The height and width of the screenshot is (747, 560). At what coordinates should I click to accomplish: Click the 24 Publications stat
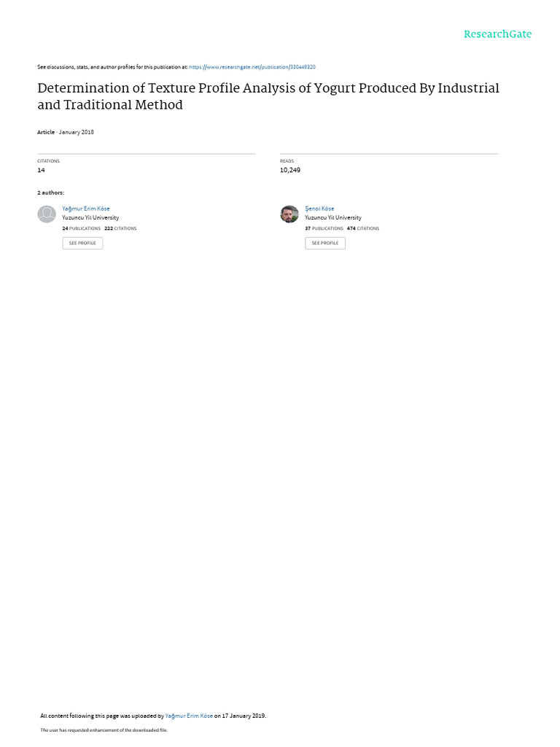point(82,228)
